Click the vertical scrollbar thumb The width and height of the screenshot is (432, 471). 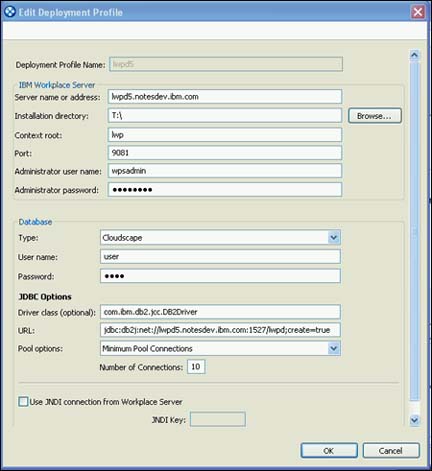[x=414, y=230]
